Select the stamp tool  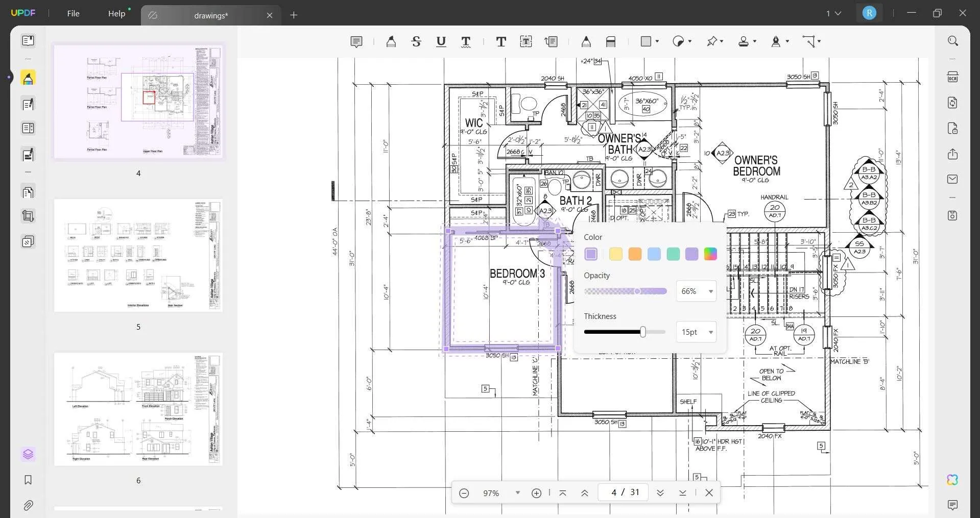click(744, 42)
